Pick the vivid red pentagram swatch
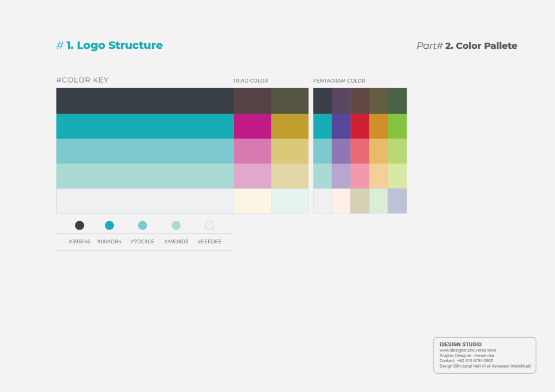Image resolution: width=555 pixels, height=392 pixels. point(360,126)
